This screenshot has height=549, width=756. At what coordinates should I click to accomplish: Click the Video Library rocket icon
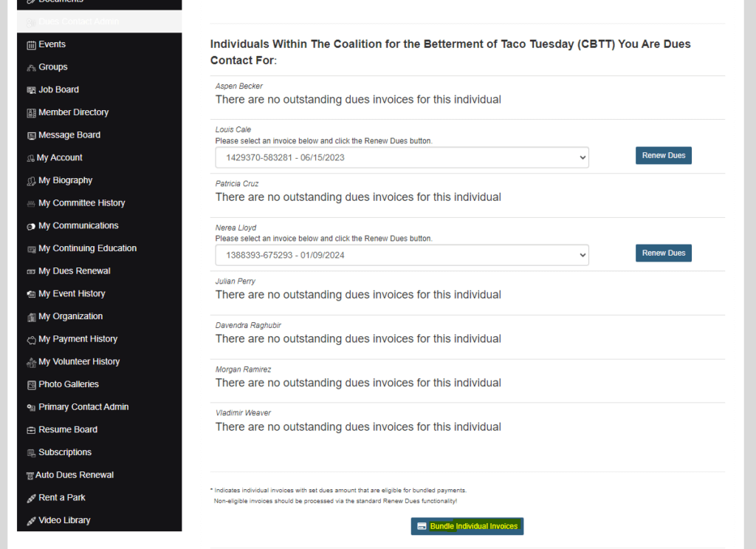31,521
